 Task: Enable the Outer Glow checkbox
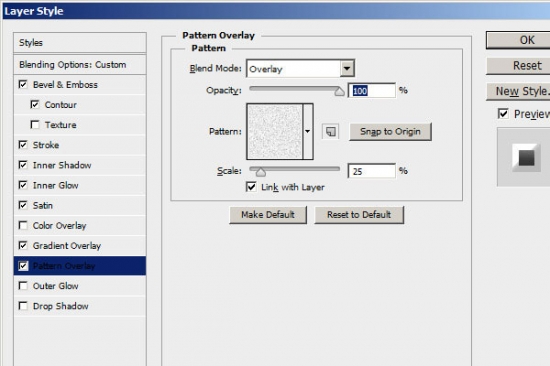[x=23, y=286]
